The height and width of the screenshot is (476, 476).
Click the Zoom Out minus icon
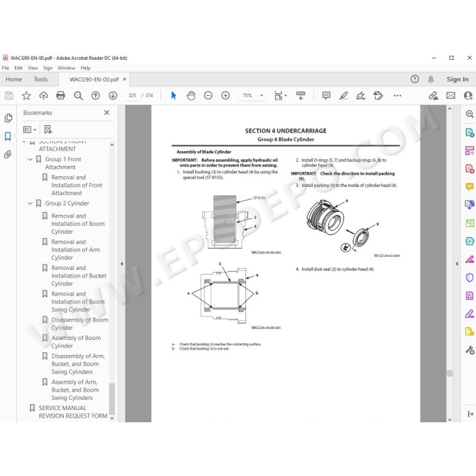point(208,96)
